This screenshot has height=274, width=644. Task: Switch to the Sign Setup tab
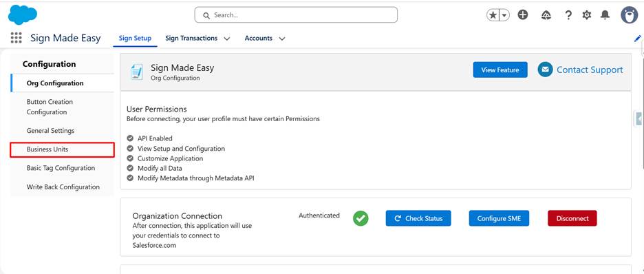(135, 38)
